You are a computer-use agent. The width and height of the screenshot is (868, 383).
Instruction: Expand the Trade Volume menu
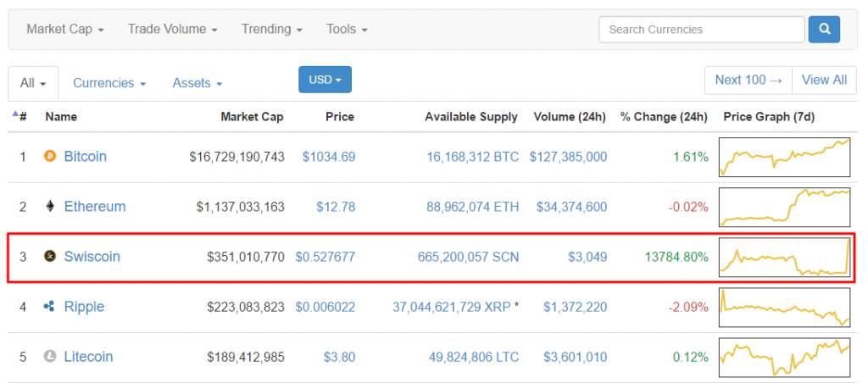pyautogui.click(x=172, y=30)
